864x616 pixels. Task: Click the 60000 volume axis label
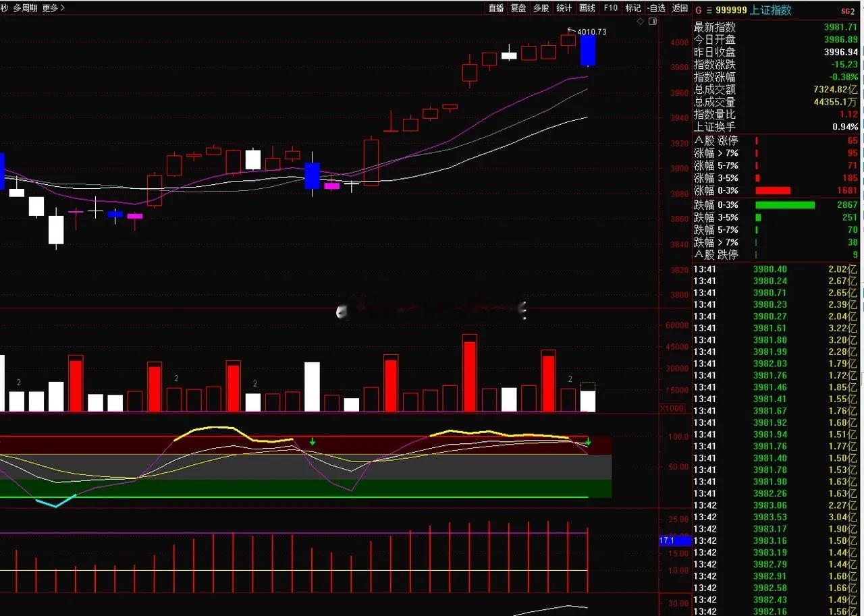pyautogui.click(x=676, y=325)
